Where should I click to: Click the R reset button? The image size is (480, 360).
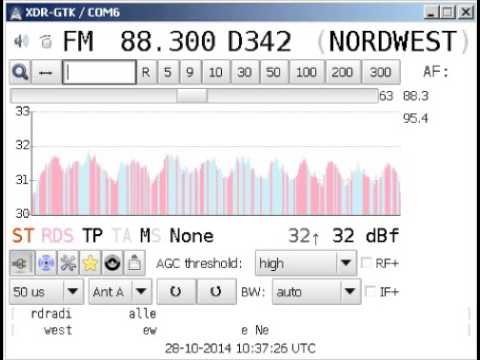(146, 72)
